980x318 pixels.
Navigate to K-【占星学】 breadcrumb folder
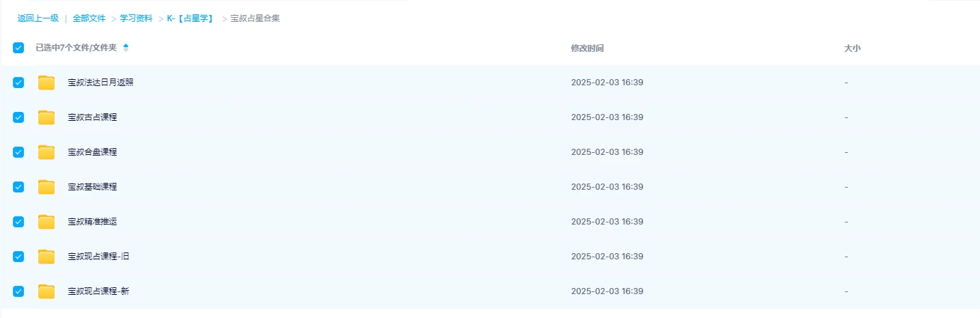190,18
